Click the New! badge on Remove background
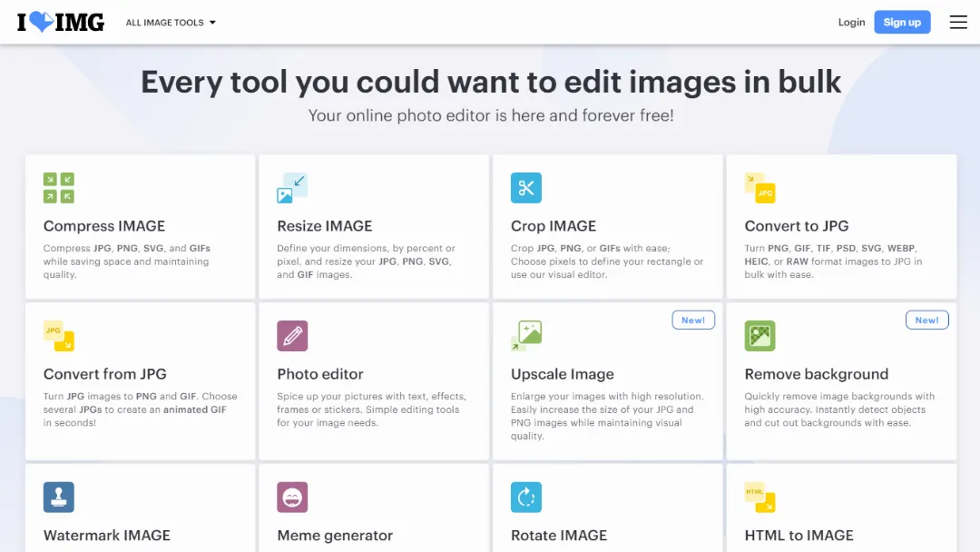 click(x=926, y=320)
